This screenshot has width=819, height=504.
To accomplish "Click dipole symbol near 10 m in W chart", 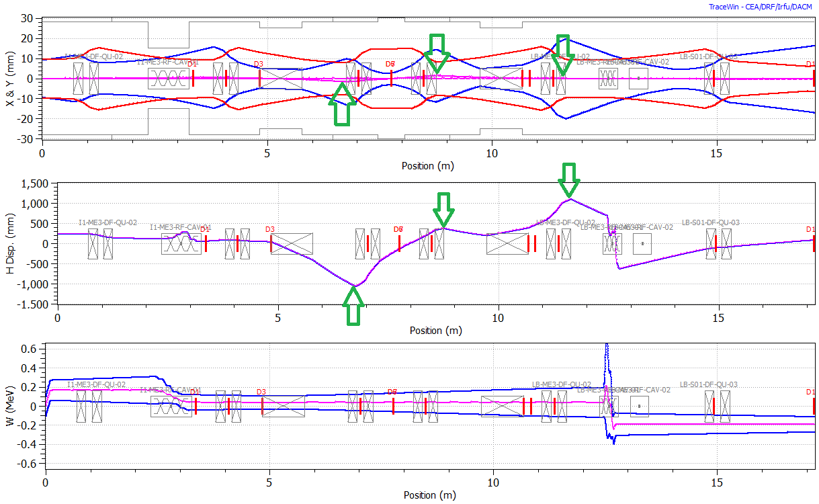I will pos(502,406).
